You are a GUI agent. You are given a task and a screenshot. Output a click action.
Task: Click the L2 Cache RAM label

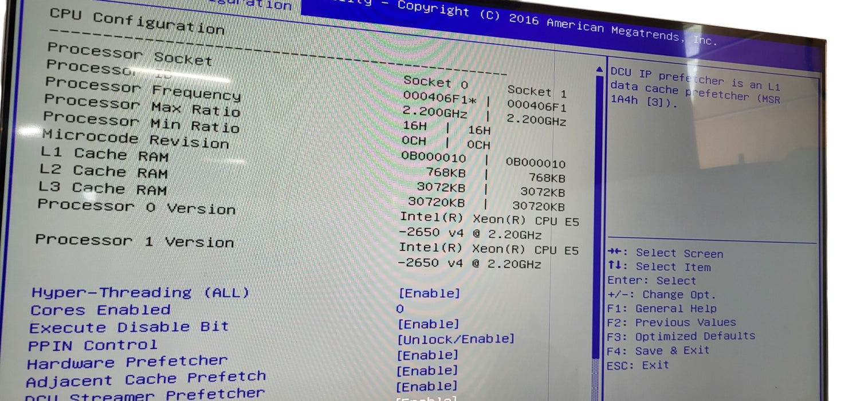[104, 171]
